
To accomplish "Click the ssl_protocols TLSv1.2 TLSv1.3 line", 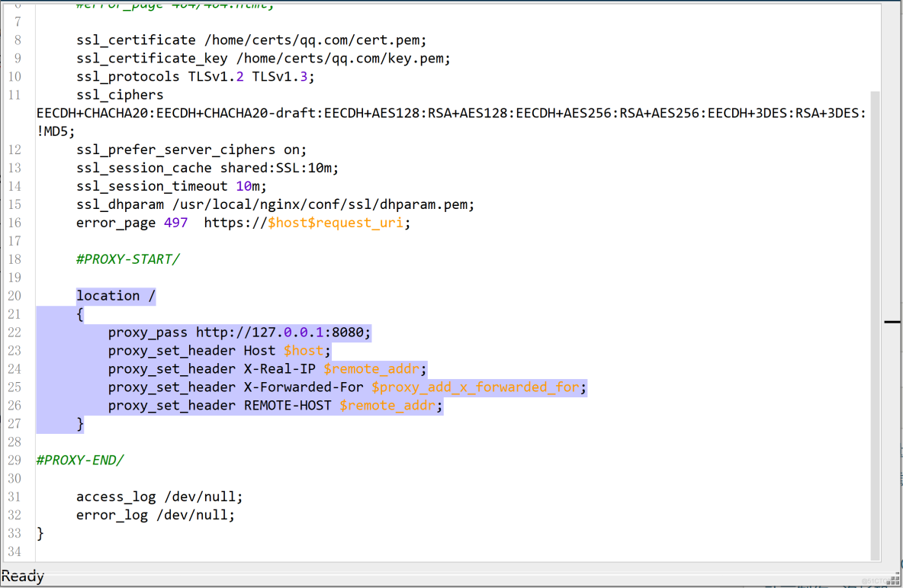I will pyautogui.click(x=195, y=76).
